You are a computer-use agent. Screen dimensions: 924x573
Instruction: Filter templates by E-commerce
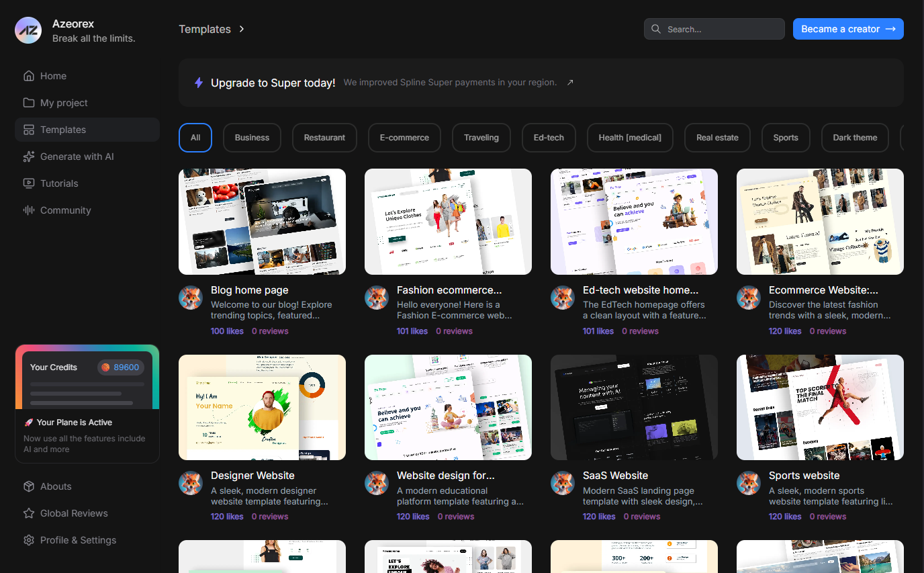pos(404,138)
